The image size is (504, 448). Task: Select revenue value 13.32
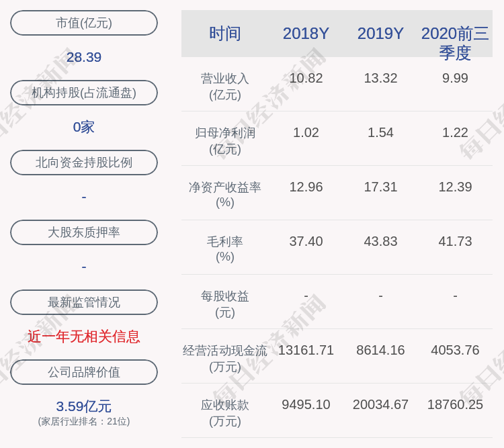[x=380, y=78]
